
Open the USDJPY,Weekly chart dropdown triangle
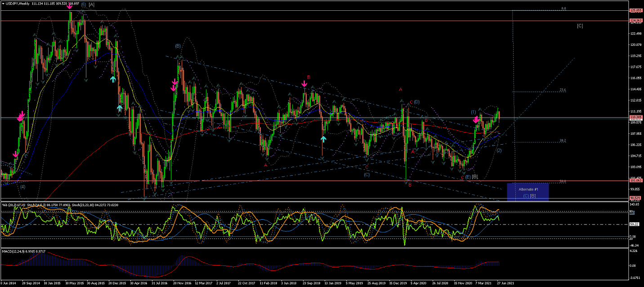pyautogui.click(x=3, y=4)
